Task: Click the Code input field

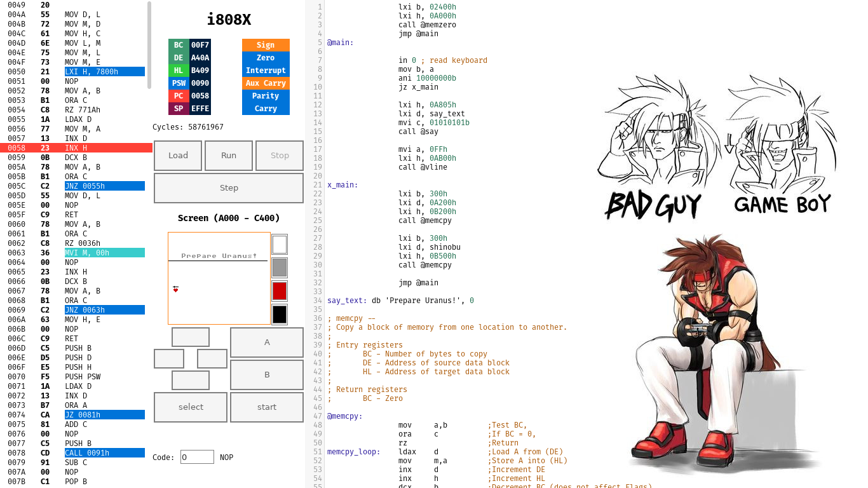Action: click(197, 457)
